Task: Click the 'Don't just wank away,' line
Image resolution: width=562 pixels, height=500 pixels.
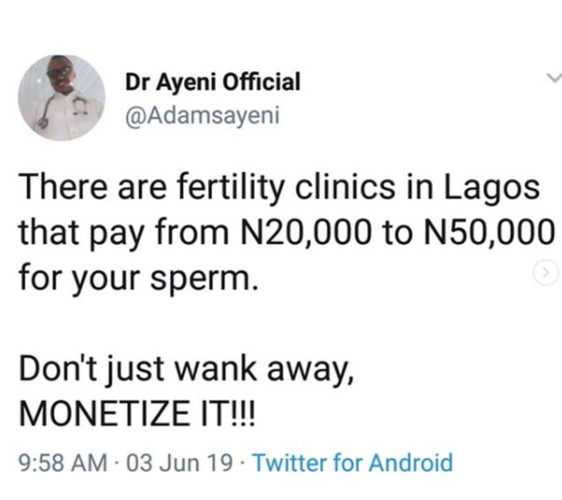Action: pos(186,369)
